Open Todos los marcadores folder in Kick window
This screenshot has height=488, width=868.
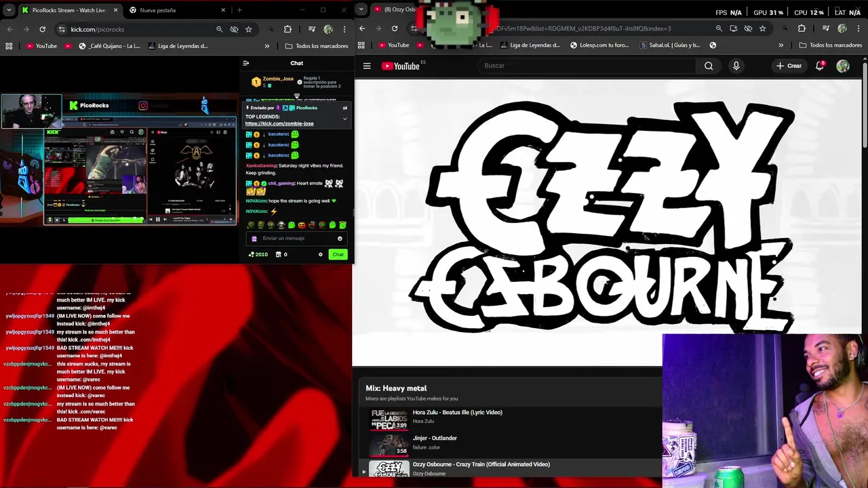point(317,46)
